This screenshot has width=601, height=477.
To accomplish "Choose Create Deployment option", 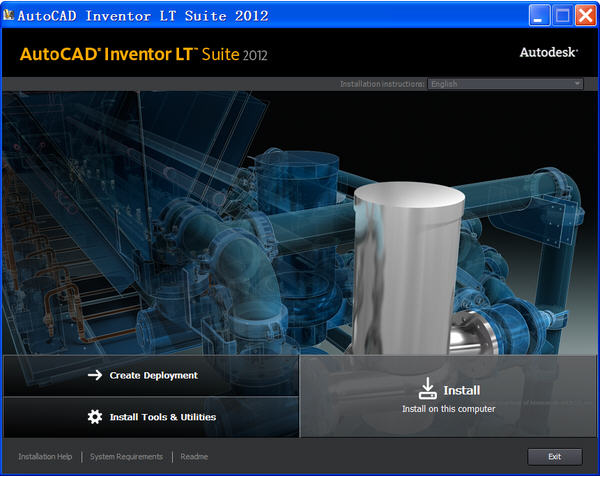I will point(151,375).
